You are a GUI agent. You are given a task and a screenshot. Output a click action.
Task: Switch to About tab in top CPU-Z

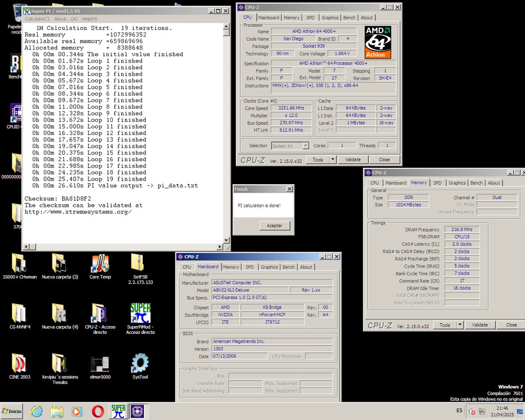click(x=366, y=18)
